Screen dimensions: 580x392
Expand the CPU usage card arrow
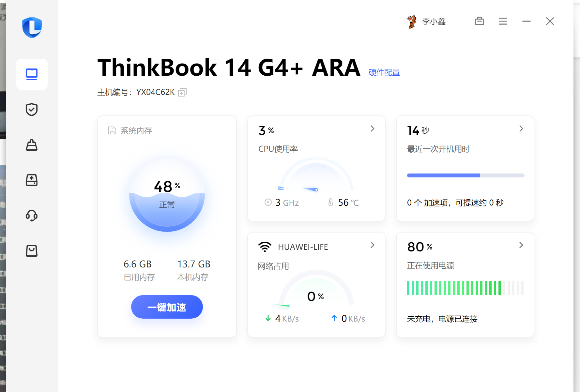[372, 128]
